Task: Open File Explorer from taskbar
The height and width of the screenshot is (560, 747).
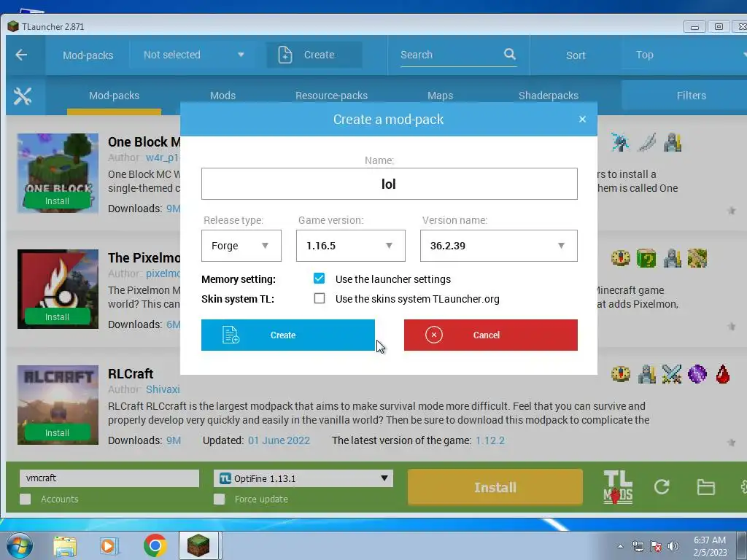Action: [x=65, y=546]
